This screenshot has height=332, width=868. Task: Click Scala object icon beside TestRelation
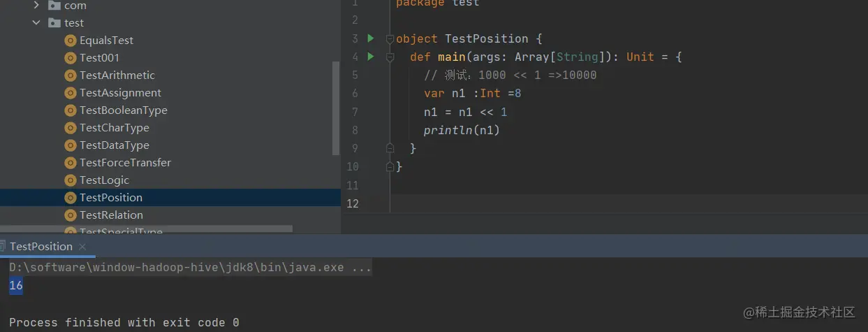coord(70,215)
